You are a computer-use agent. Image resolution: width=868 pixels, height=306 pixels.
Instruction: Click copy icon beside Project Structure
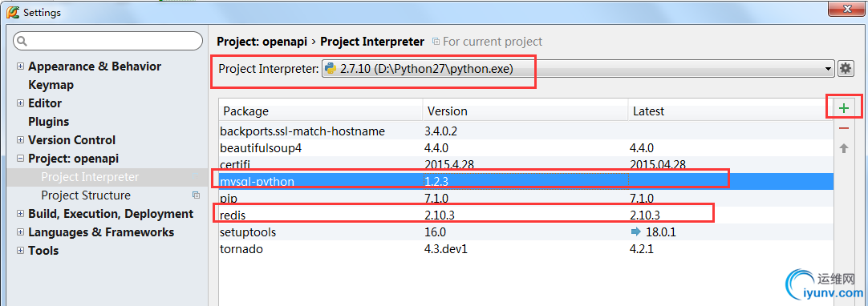(196, 195)
